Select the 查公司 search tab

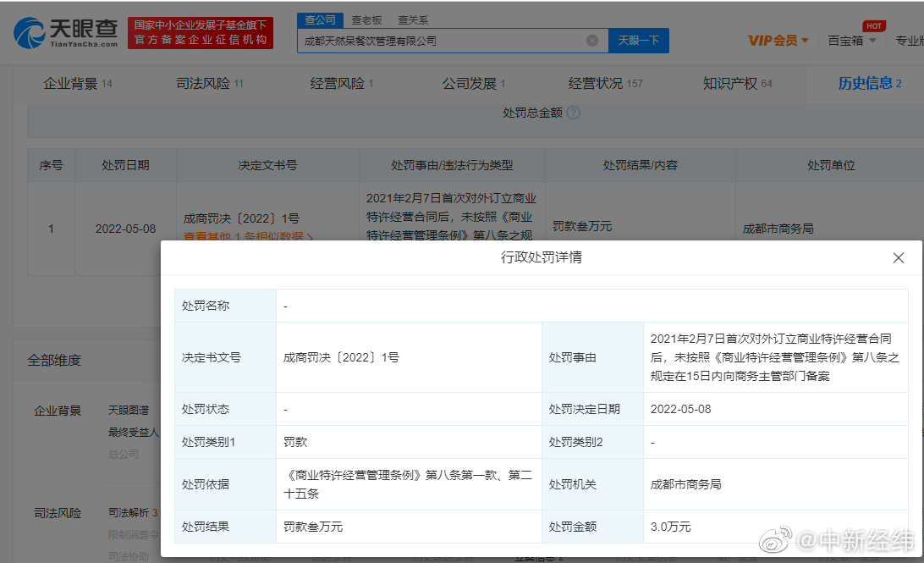pyautogui.click(x=320, y=20)
